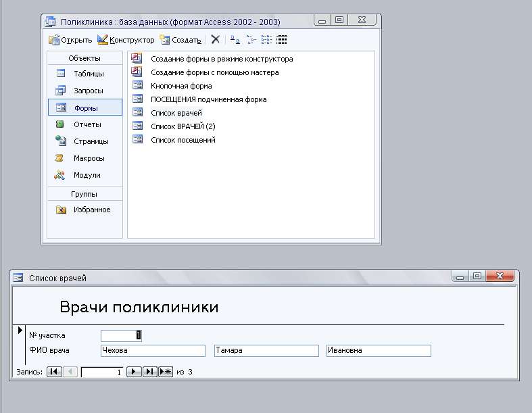Click the record selector arrow in form
Screen dimensions: 532x413
pos(20,330)
